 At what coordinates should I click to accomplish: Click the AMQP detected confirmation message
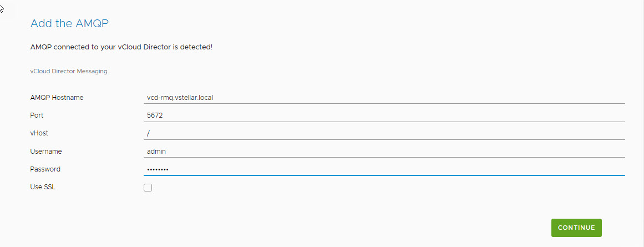click(121, 47)
